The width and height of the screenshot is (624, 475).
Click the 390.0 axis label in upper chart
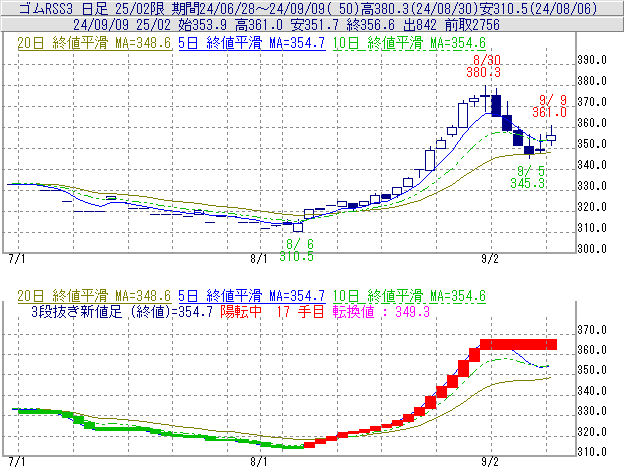(x=592, y=60)
